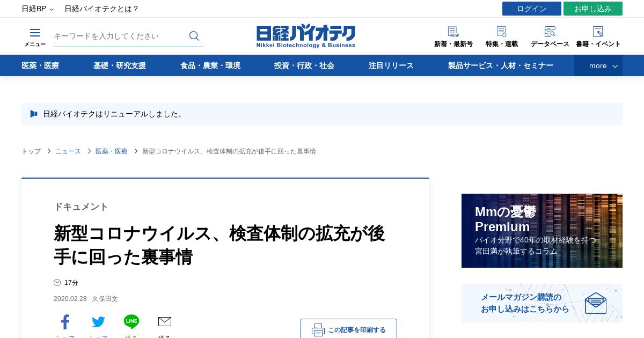
Task: Click the 日経バイオテク logo
Action: coord(306,36)
